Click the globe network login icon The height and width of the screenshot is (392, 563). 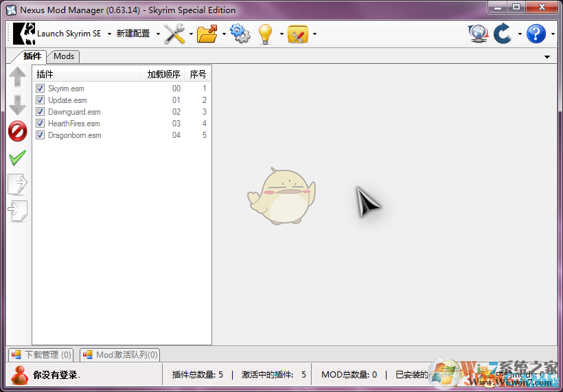479,34
